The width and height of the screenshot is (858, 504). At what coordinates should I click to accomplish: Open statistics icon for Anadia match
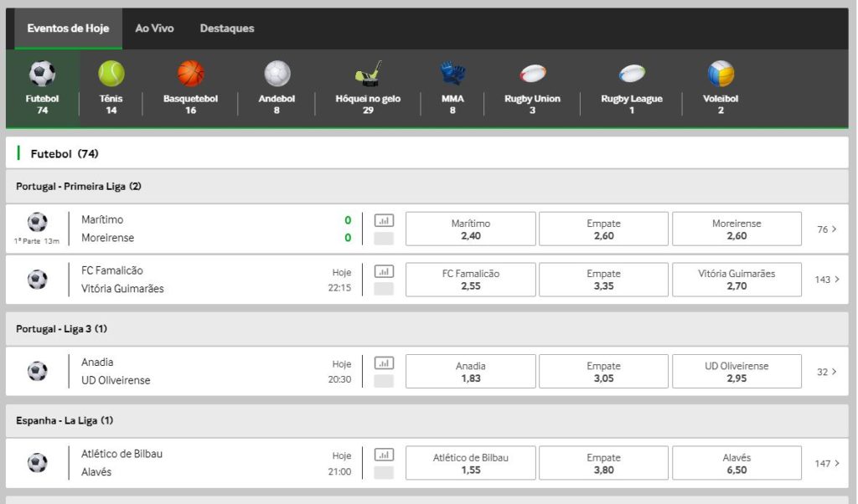click(384, 363)
